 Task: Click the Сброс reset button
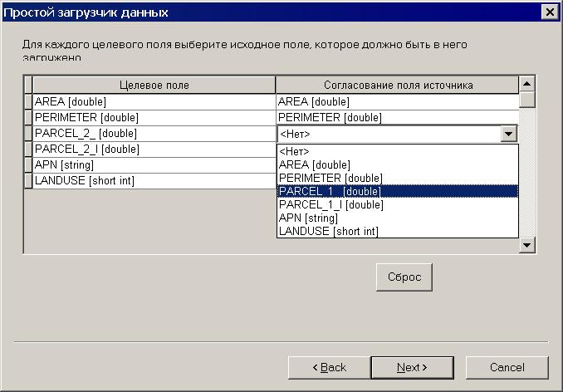click(x=404, y=277)
